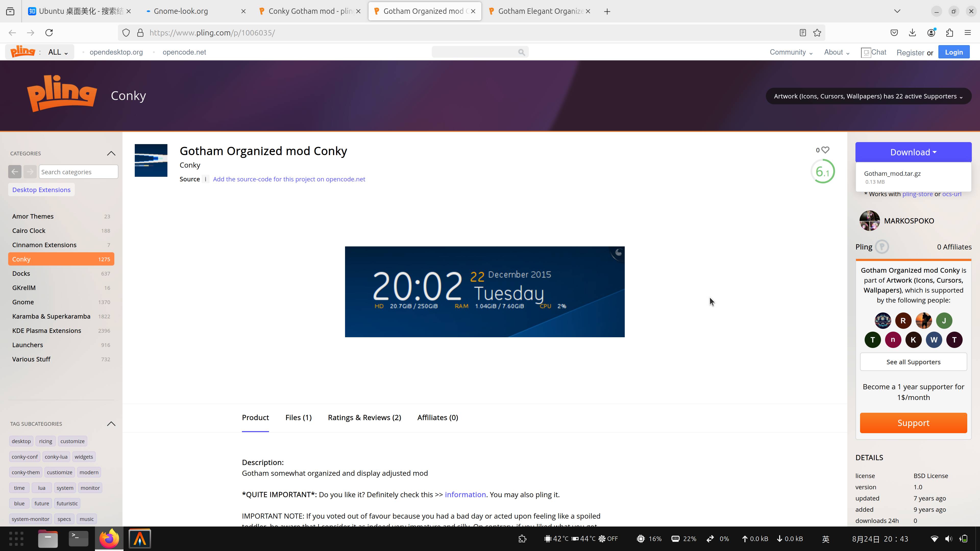980x551 pixels.
Task: Click the system-monitor tag
Action: [x=30, y=519]
